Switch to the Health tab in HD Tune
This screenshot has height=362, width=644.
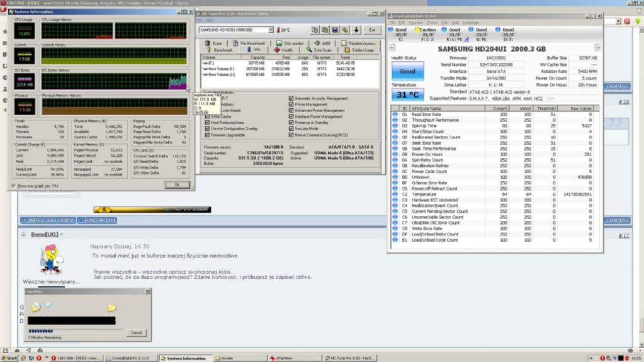tap(283, 50)
